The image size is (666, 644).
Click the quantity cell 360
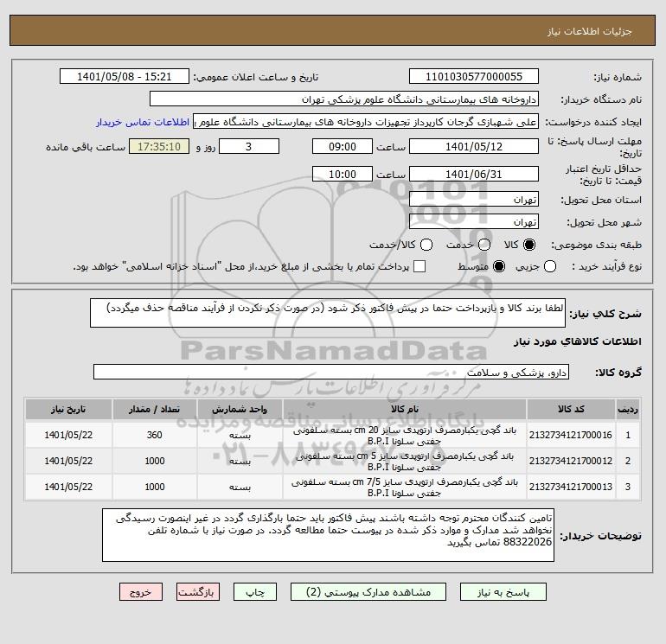tap(154, 435)
